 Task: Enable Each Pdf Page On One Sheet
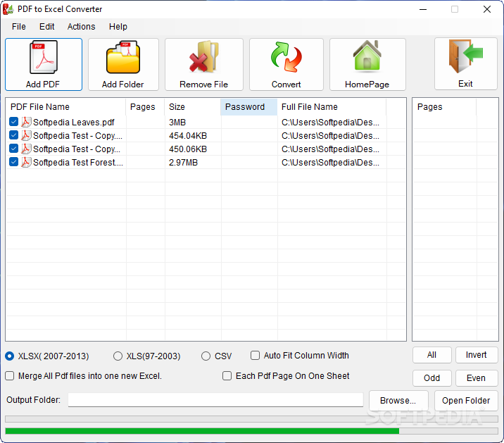click(227, 376)
